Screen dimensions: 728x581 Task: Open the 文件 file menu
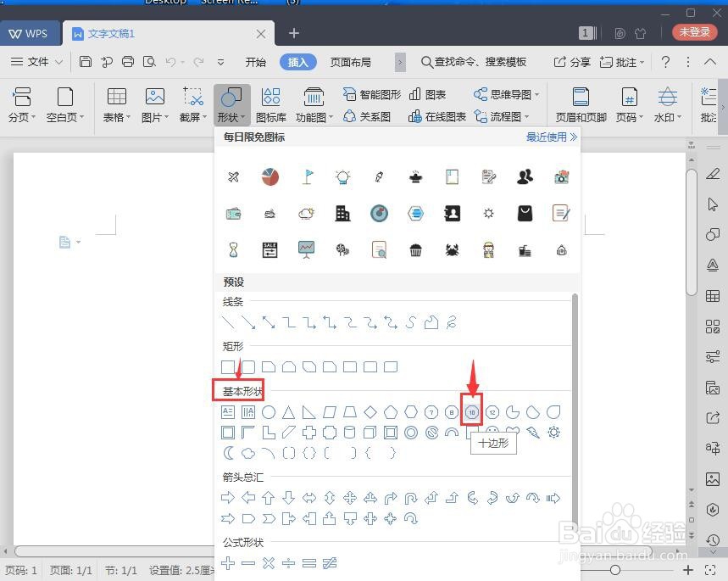36,61
